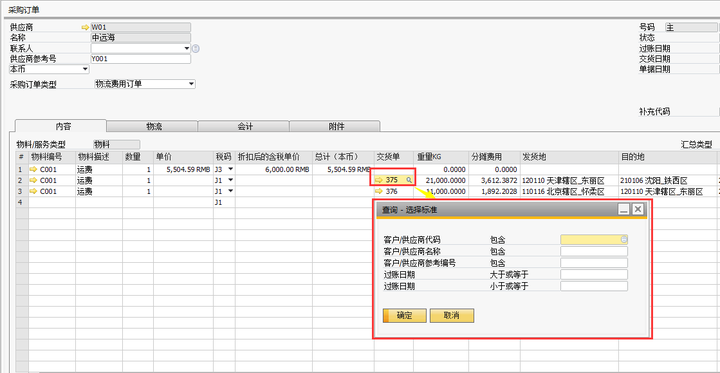Viewport: 720px width, 373px height.
Task: Minimize the 查询 - 选择标准 dialog
Action: point(623,209)
